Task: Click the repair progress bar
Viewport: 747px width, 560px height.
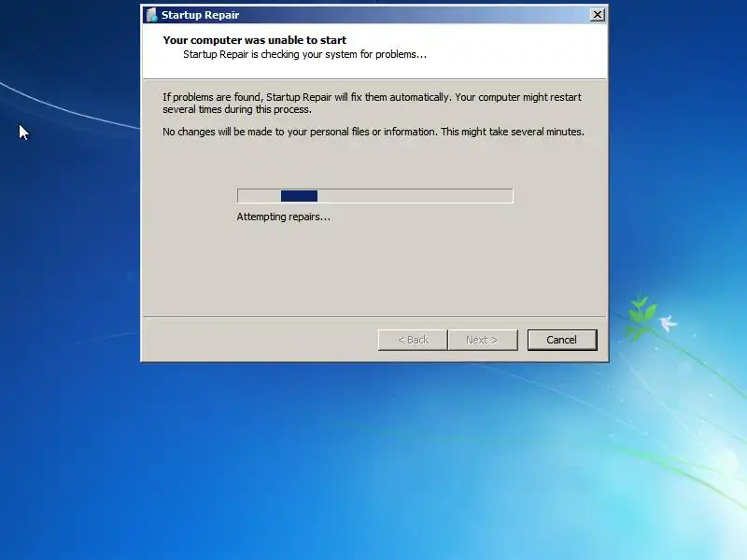Action: click(x=375, y=196)
